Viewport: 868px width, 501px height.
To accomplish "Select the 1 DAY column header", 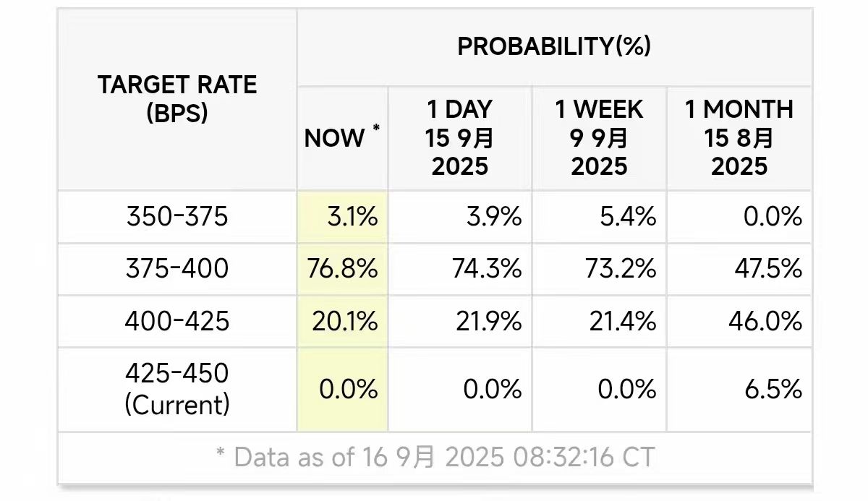I will point(460,138).
